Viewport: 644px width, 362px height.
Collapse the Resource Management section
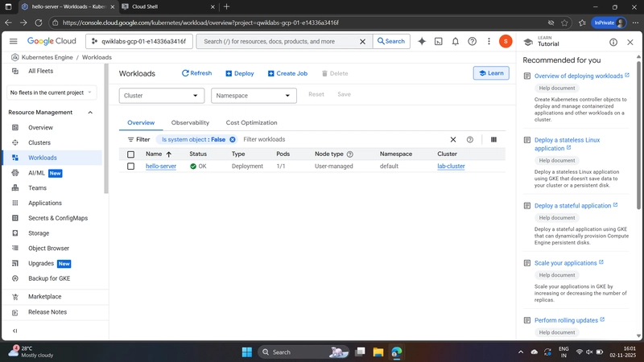[89, 113]
